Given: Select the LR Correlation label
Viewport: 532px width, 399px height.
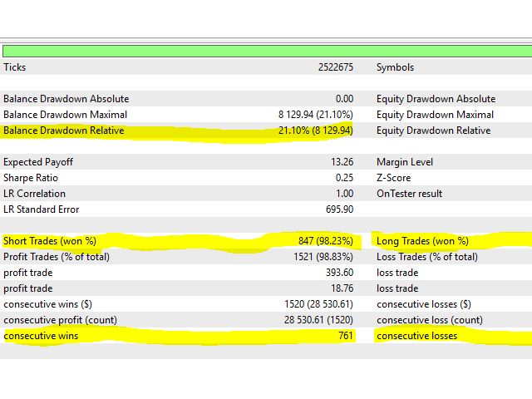Looking at the screenshot, I should click(x=35, y=194).
